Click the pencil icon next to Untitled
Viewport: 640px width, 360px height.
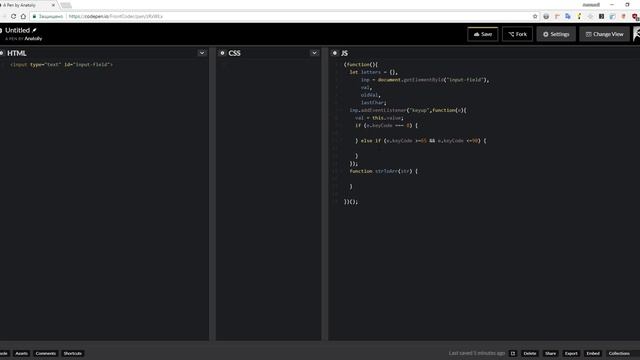34,30
